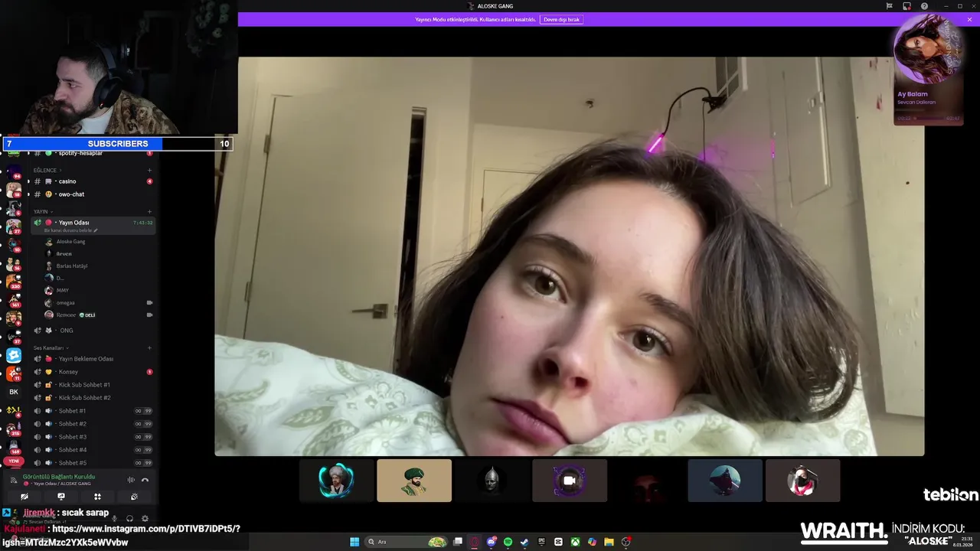Open Windows Start menu
The height and width of the screenshot is (551, 980).
354,542
